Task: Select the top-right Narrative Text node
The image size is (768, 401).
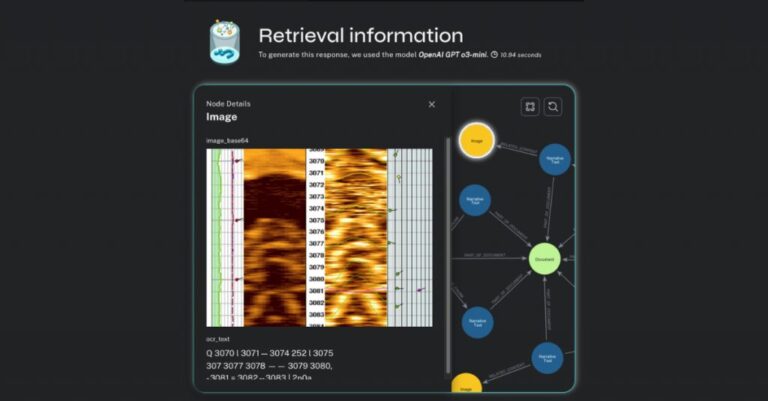Action: tap(554, 159)
